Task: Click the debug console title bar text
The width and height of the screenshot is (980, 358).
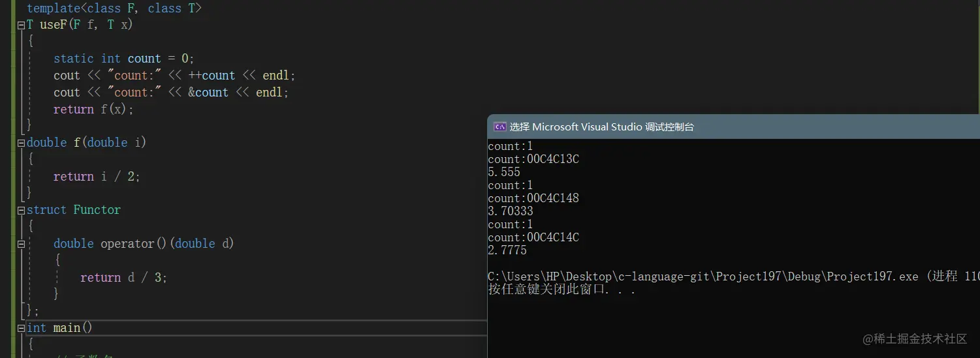Action: 602,127
